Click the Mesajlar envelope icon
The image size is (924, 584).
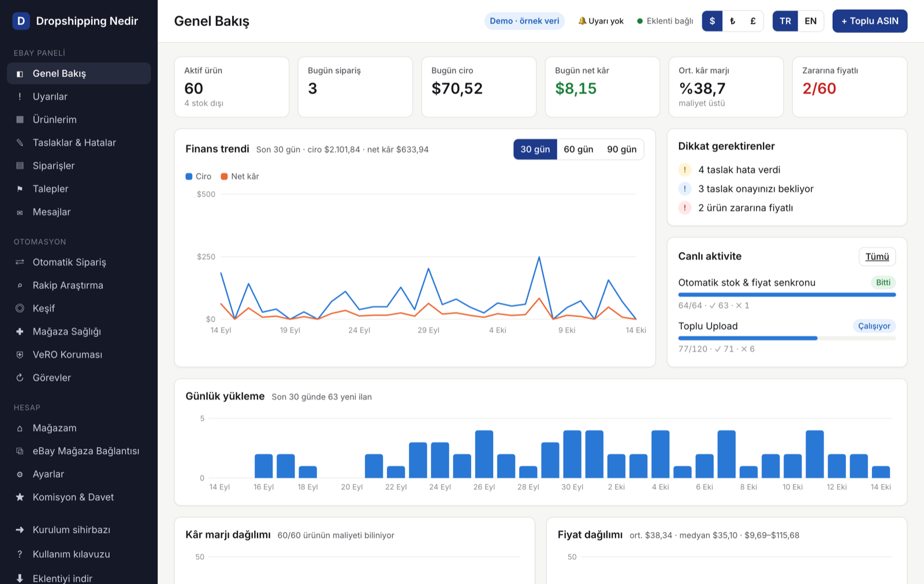pos(20,212)
